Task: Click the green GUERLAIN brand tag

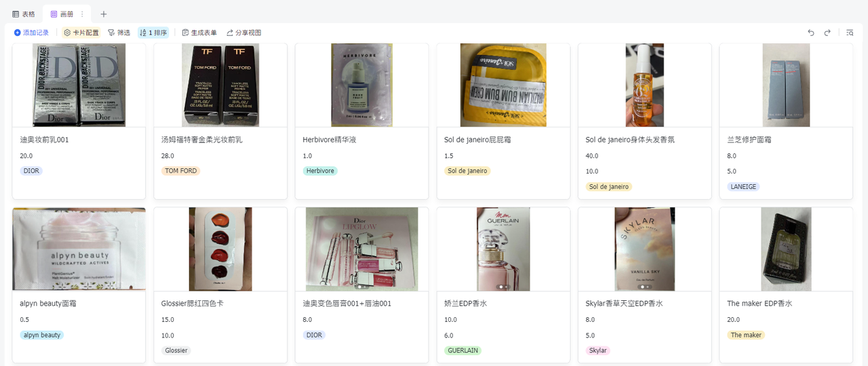Action: point(461,350)
